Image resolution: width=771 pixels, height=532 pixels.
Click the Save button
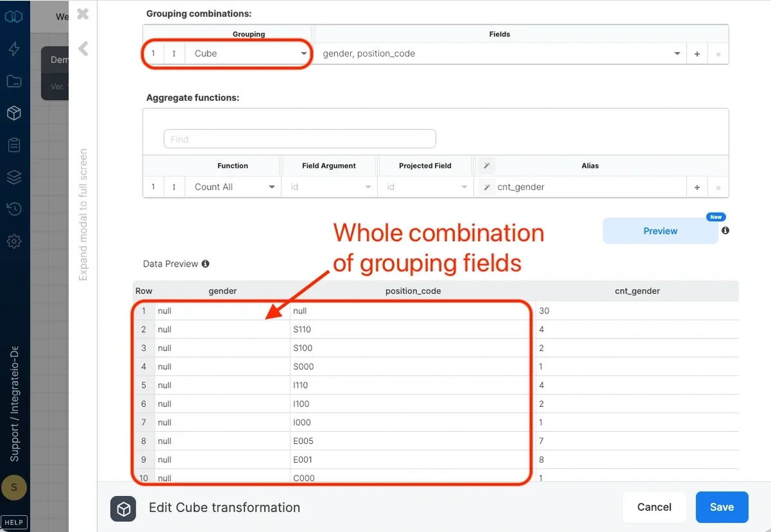pos(722,507)
